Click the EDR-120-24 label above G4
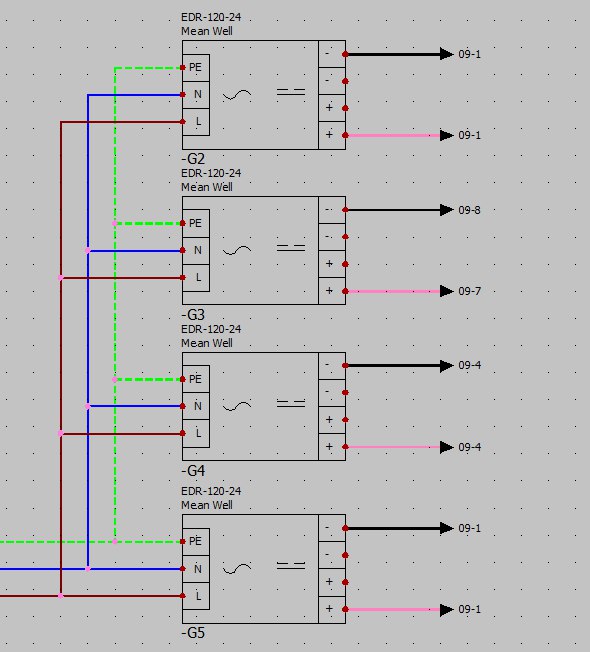590x652 pixels. [x=211, y=329]
